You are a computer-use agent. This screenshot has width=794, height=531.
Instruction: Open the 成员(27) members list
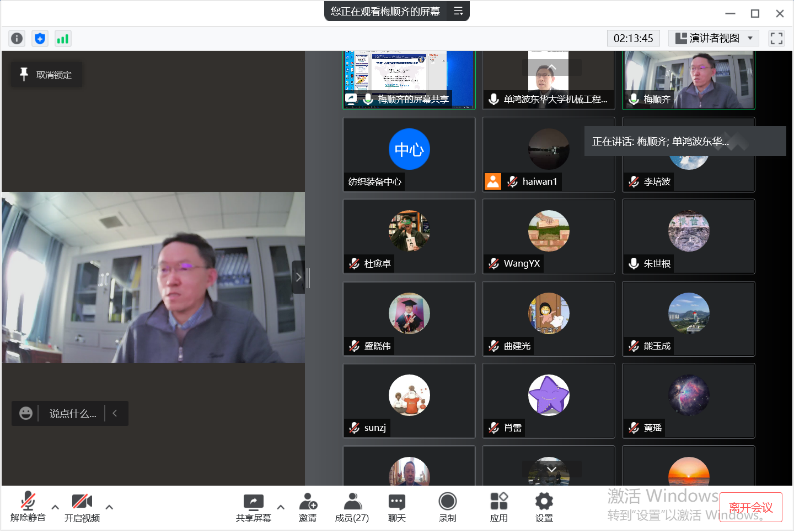click(352, 505)
